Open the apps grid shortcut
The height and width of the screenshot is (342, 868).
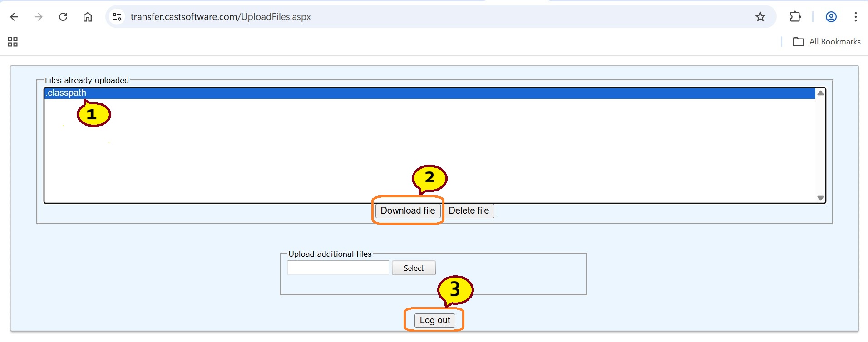point(13,42)
